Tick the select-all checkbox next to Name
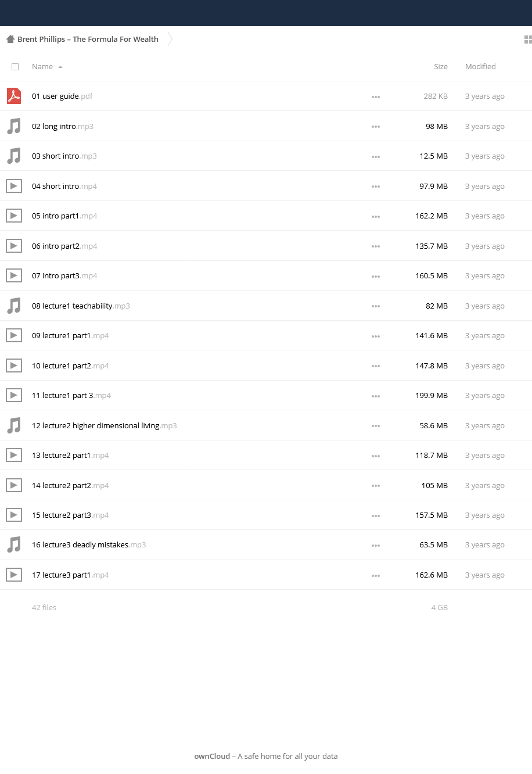Screen dimensions: 532x774 point(15,67)
